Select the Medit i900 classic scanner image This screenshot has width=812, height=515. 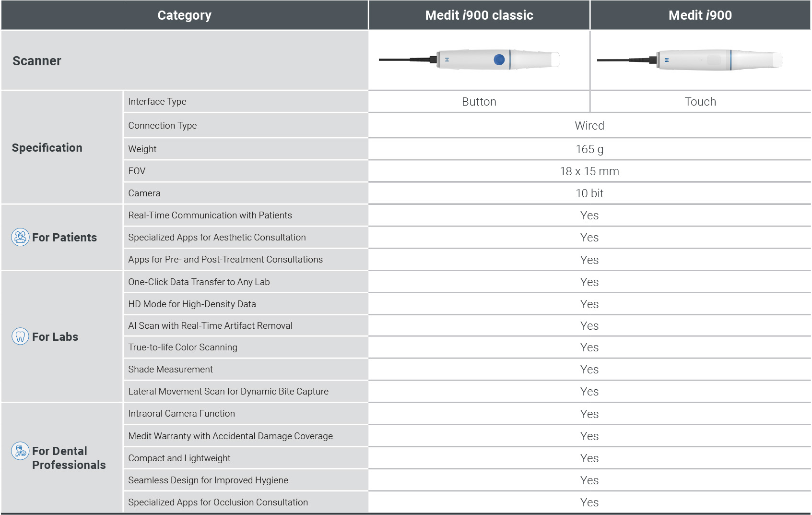[469, 60]
